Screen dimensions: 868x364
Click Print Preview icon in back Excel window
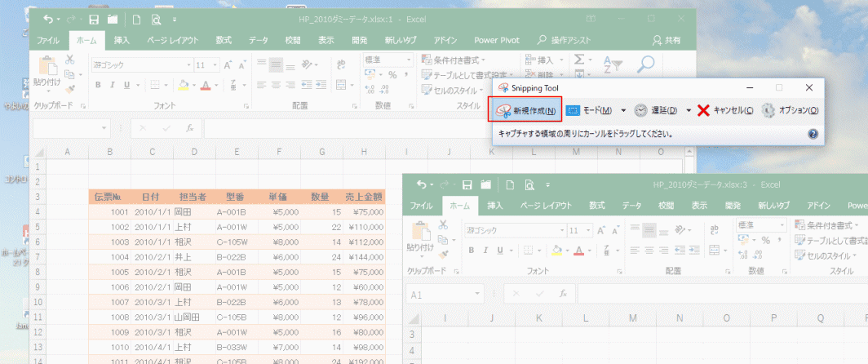tap(156, 20)
